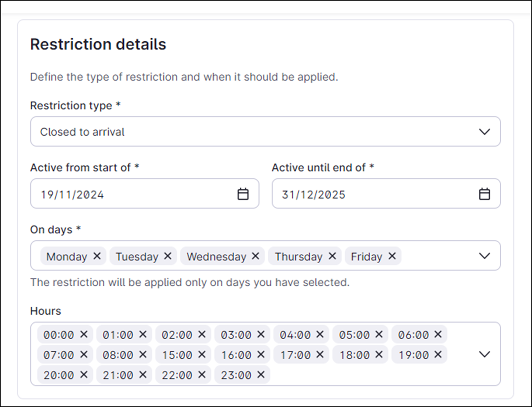Remove the 15:00 hour chip
This screenshot has height=407, width=532.
coord(202,354)
